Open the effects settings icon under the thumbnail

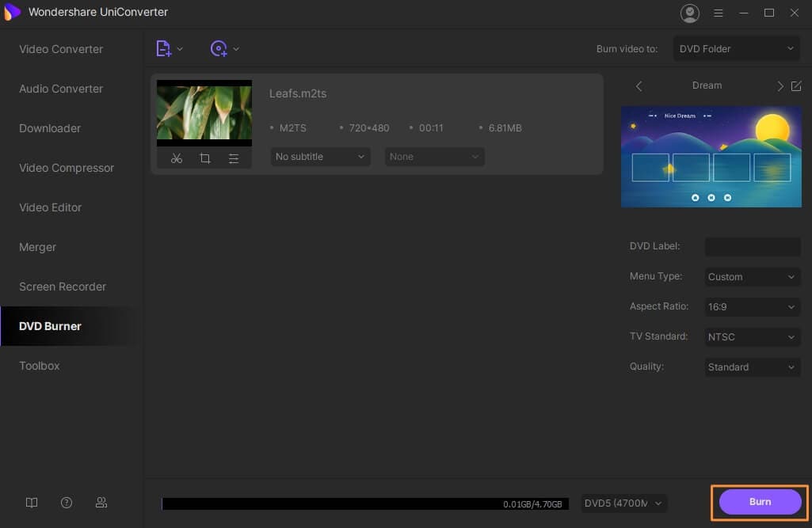pyautogui.click(x=234, y=158)
